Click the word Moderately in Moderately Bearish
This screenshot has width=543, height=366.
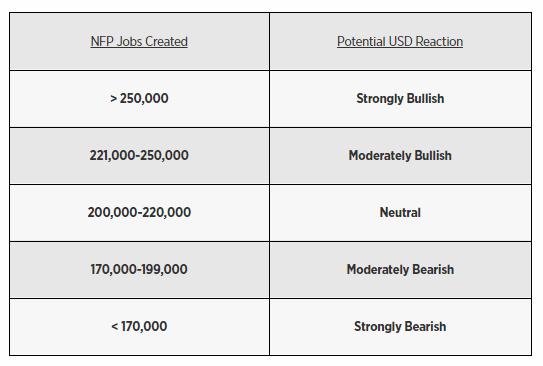pos(378,269)
